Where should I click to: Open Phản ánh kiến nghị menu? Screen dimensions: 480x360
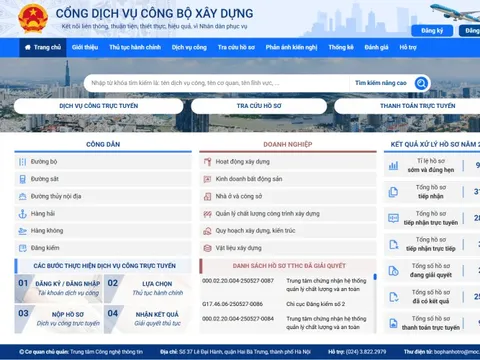[x=291, y=47]
